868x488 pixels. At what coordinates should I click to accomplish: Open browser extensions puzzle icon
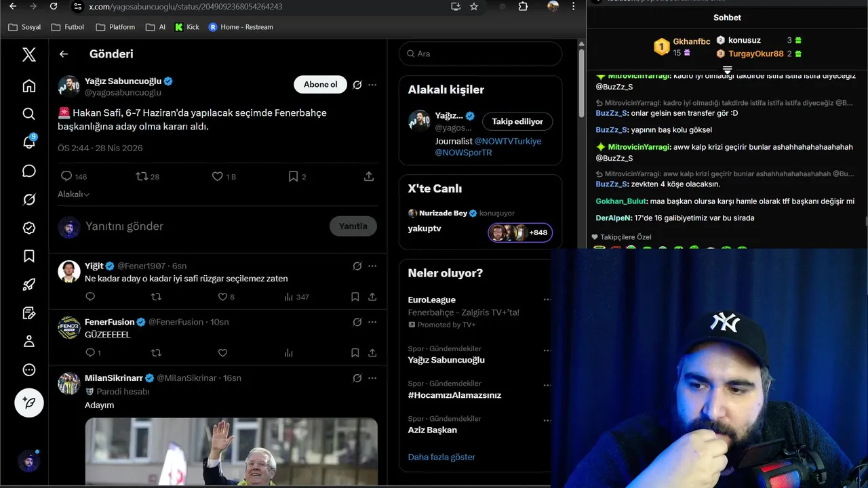click(523, 7)
